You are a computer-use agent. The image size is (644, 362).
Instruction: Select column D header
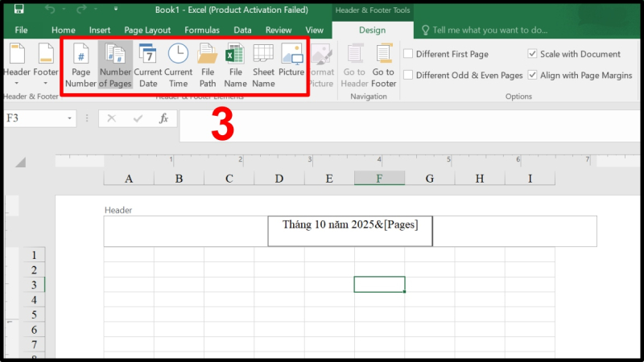tap(279, 179)
